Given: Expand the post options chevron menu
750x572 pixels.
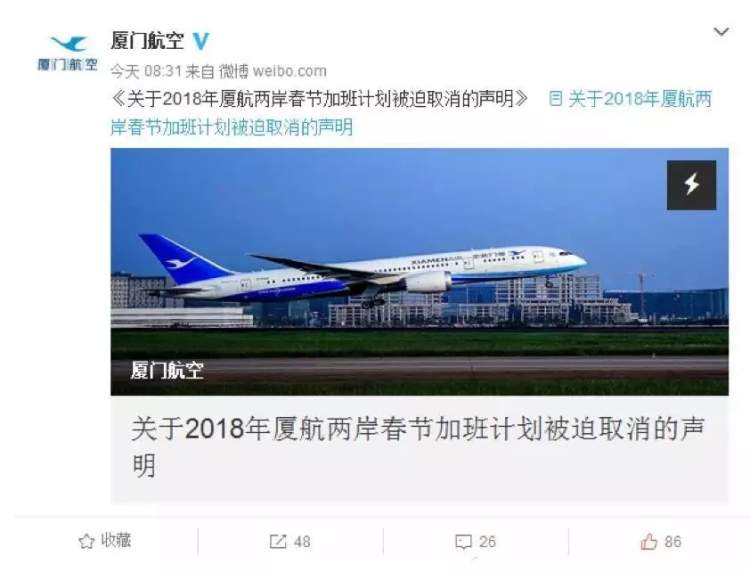Looking at the screenshot, I should (x=721, y=32).
